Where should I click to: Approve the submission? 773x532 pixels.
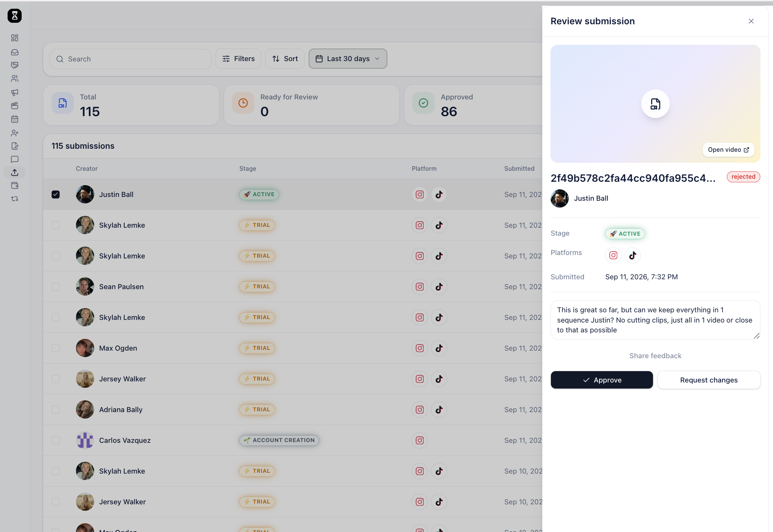602,380
